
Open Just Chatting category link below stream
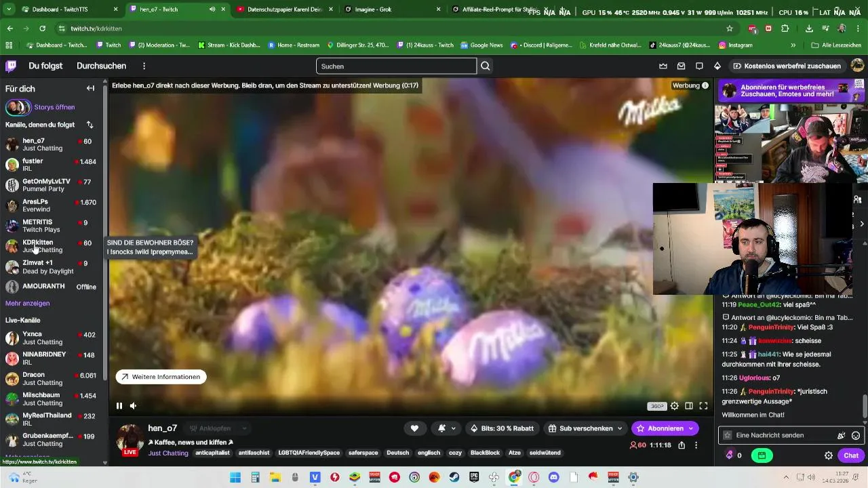pos(168,453)
